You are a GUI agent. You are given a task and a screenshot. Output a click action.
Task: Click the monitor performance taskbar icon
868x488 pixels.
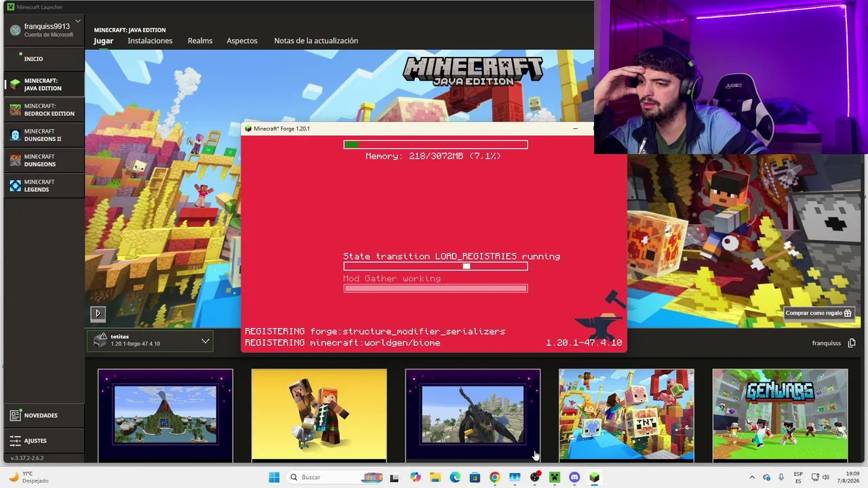(x=515, y=477)
